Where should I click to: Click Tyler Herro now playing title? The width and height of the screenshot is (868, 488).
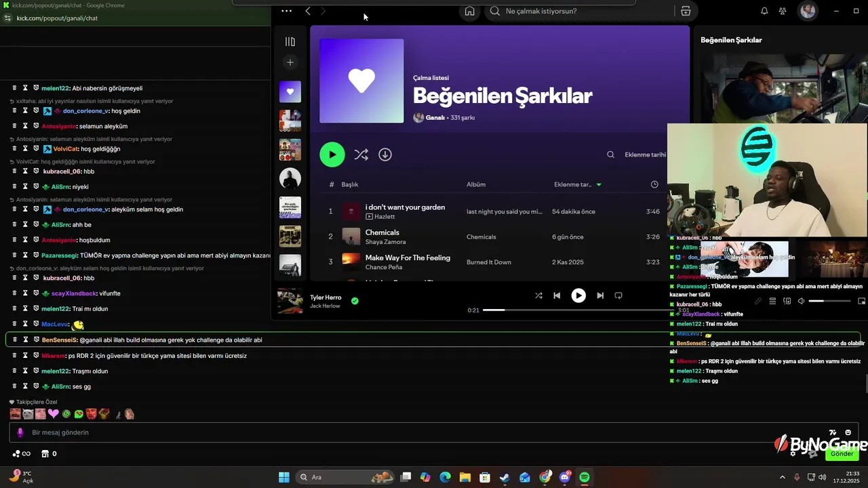(x=325, y=298)
